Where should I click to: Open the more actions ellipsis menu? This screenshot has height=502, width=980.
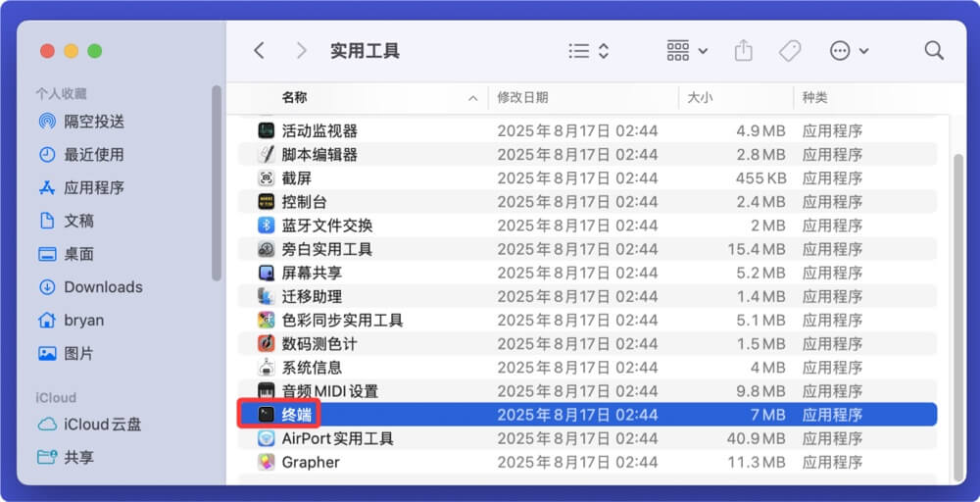[x=849, y=51]
